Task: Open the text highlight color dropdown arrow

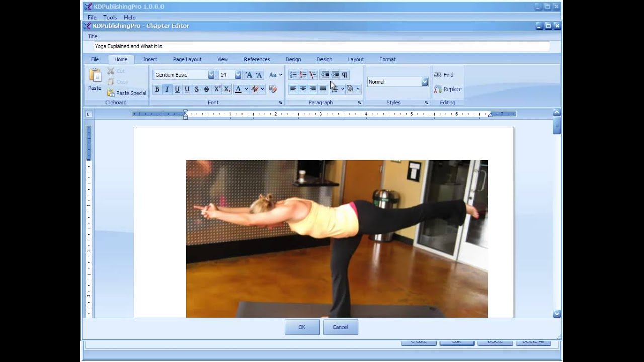Action: 262,89
